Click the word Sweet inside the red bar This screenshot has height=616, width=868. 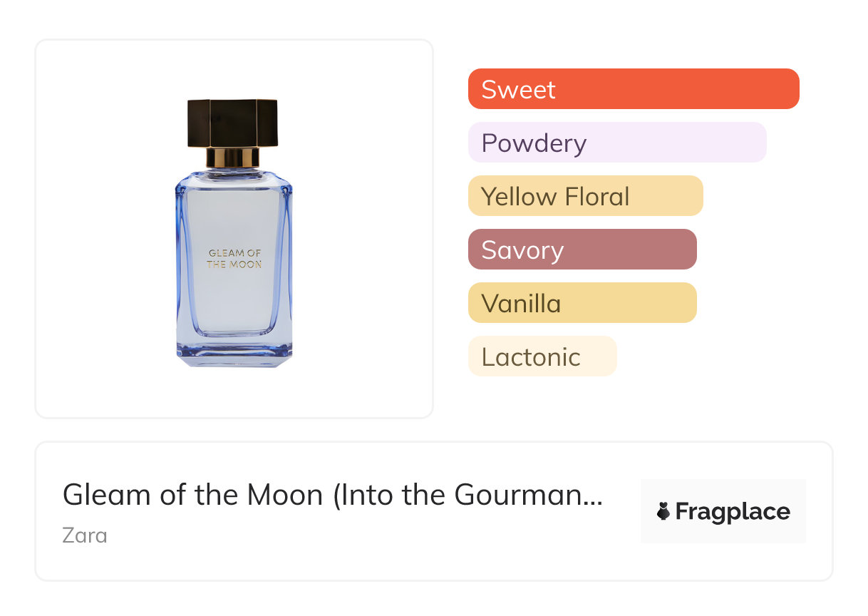coord(518,90)
